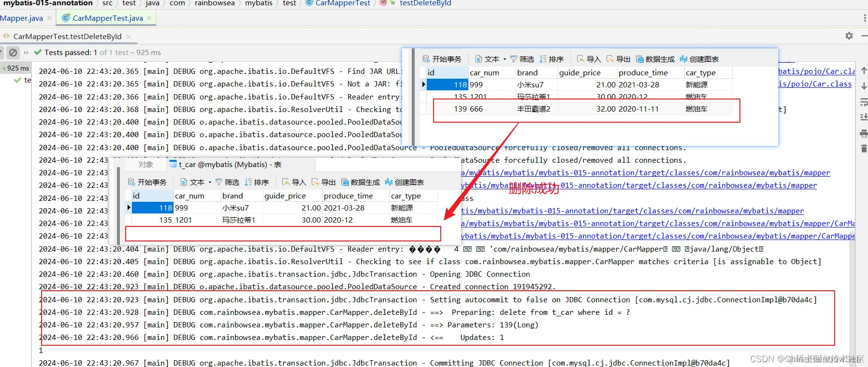The height and width of the screenshot is (367, 868).
Task: Click the Parameters: 139(Long) log line
Action: pyautogui.click(x=289, y=325)
